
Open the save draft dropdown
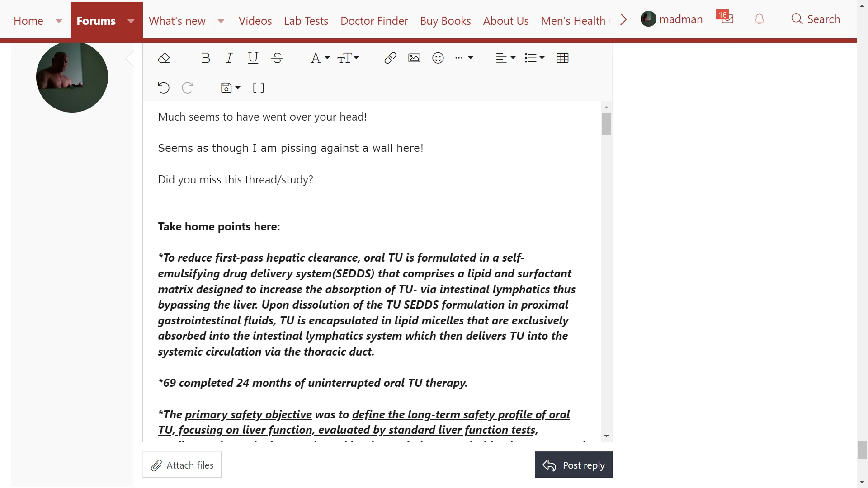[x=230, y=88]
